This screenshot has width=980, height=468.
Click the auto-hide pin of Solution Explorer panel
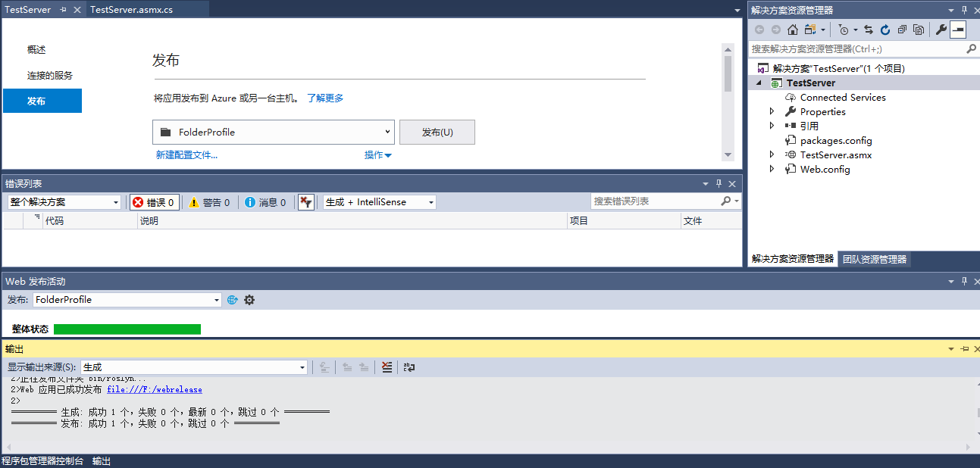965,10
